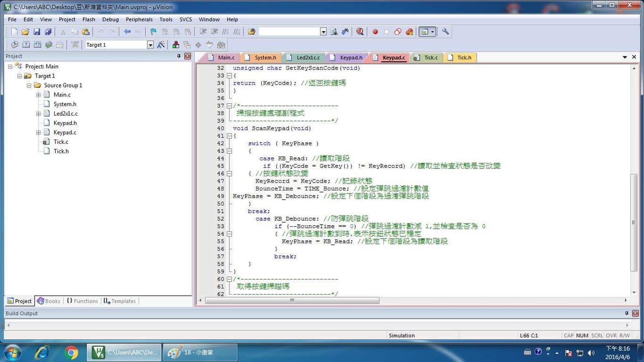This screenshot has height=362, width=644.
Task: Click Manage Project Items icon
Action: tap(176, 45)
